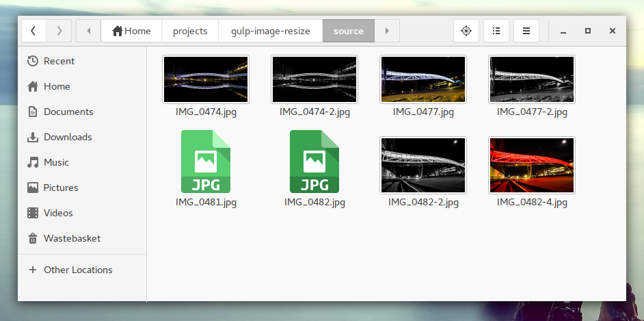Viewport: 644px width, 321px height.
Task: Click the Pictures icon in sidebar
Action: [33, 188]
